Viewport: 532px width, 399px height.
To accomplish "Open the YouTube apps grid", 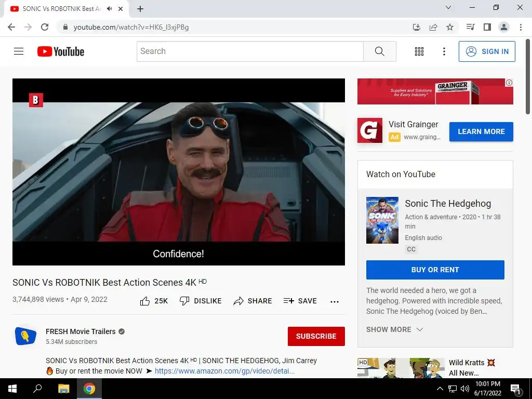I will pos(419,51).
